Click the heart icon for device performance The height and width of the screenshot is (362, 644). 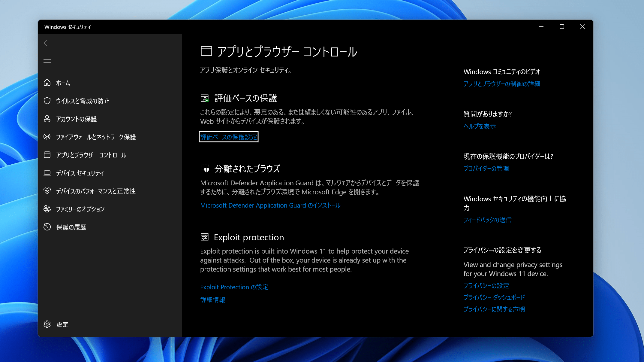pyautogui.click(x=47, y=191)
